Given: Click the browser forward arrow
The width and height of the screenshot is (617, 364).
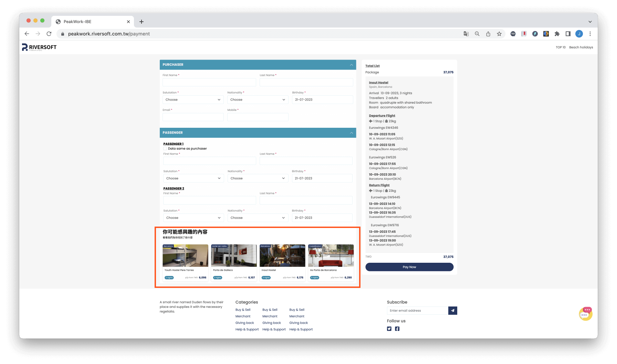Looking at the screenshot, I should pyautogui.click(x=38, y=34).
